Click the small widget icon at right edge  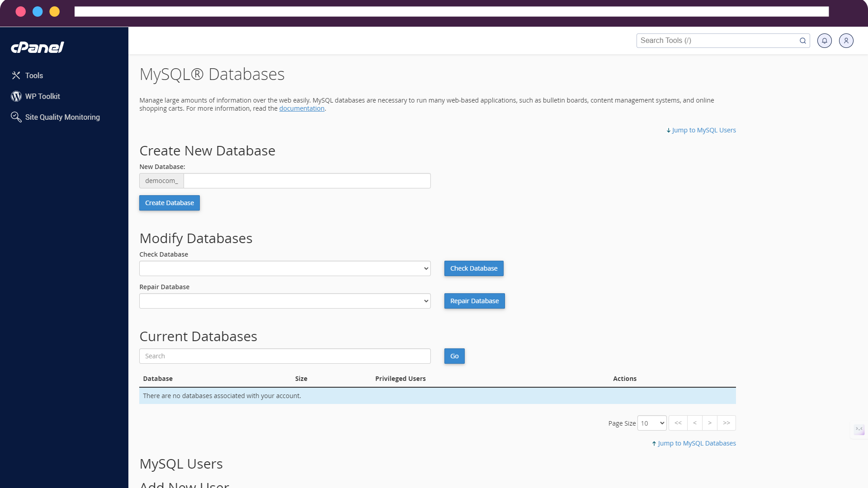(859, 429)
